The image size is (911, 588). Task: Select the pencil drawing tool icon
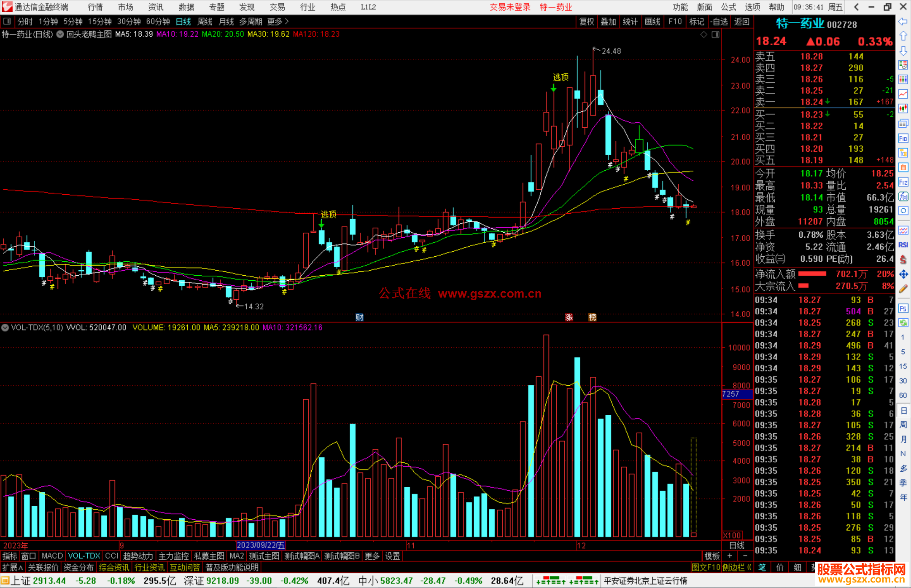click(x=903, y=289)
